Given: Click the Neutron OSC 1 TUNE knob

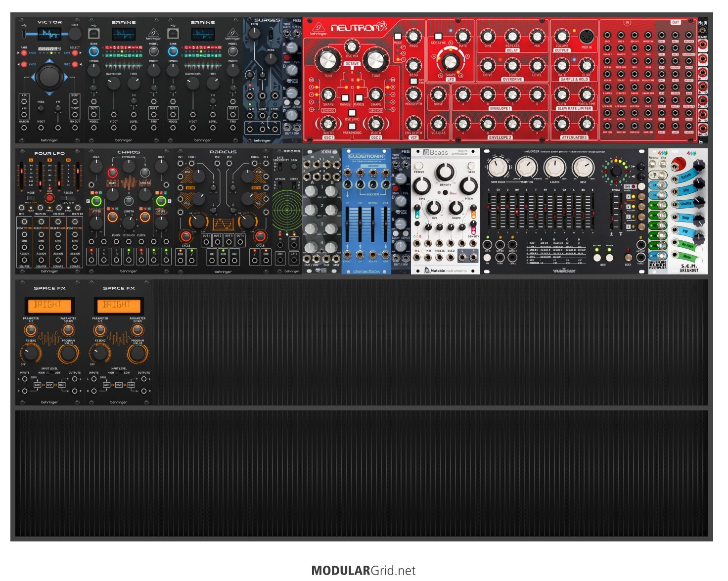Looking at the screenshot, I should pyautogui.click(x=328, y=60).
